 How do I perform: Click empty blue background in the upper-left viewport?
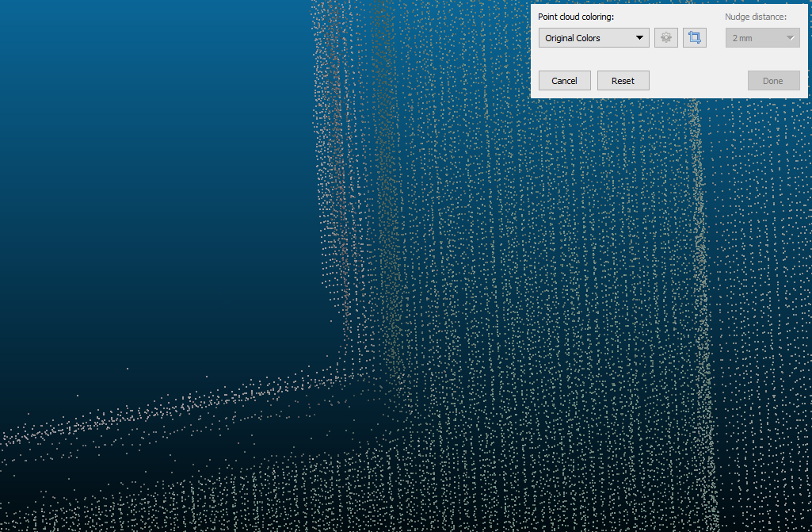pyautogui.click(x=119, y=119)
